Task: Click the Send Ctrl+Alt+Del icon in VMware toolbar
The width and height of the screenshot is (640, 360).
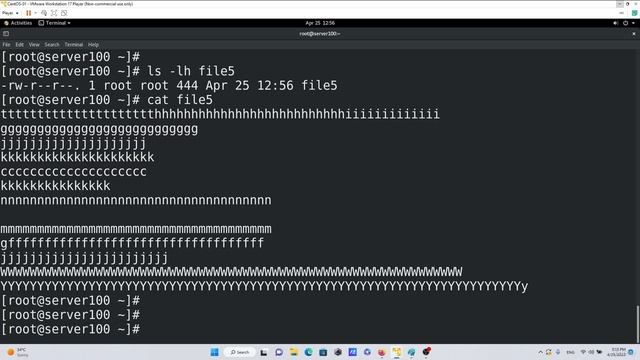Action: (44, 13)
